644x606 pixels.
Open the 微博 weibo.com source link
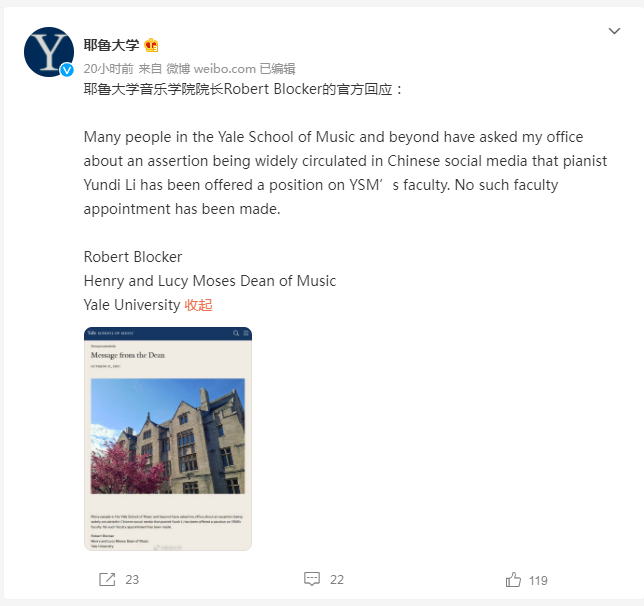[x=211, y=69]
